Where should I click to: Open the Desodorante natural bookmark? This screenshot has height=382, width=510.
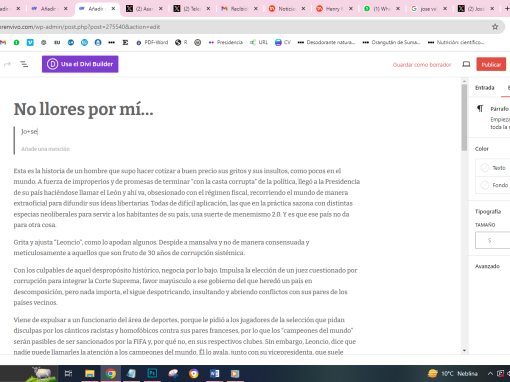326,42
